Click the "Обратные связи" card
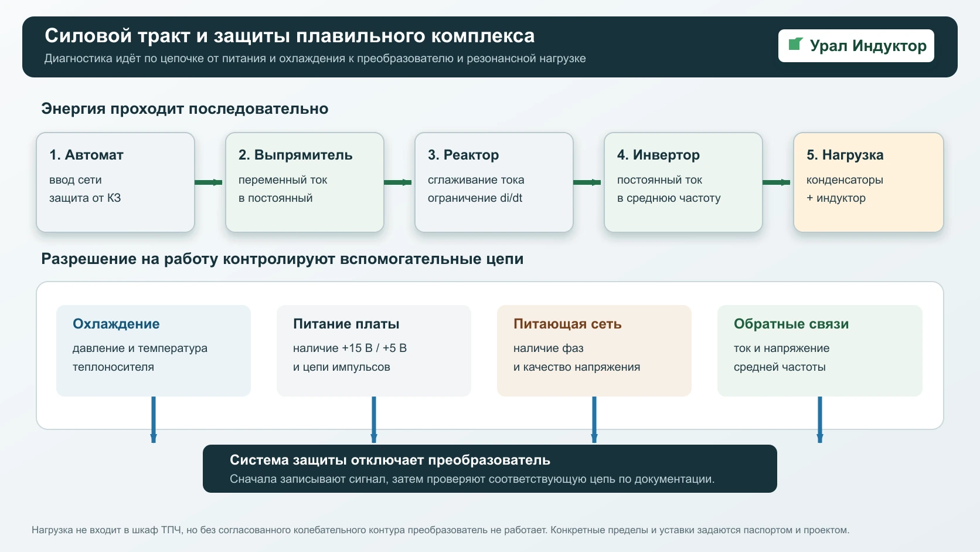This screenshot has height=552, width=980. pos(820,351)
